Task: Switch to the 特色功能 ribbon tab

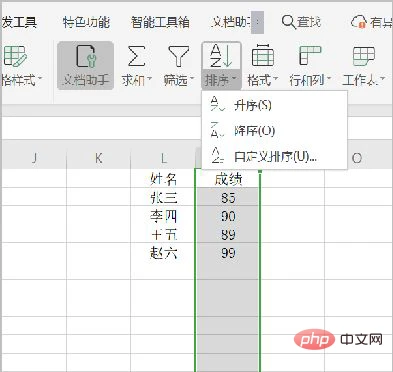Action: click(x=86, y=22)
